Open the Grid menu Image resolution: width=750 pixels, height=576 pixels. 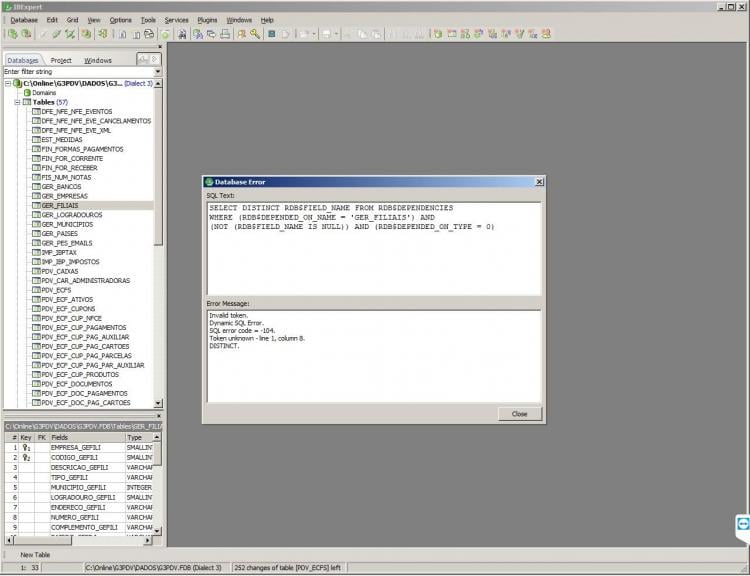72,20
